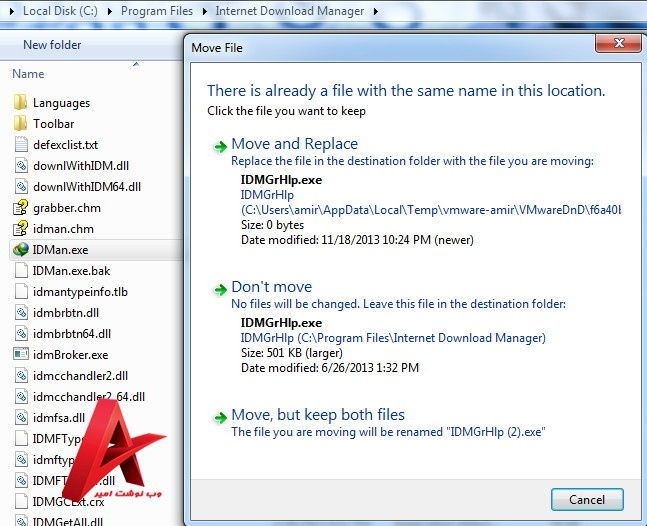Click the idmbrbtn64.dll file icon

(x=21, y=333)
